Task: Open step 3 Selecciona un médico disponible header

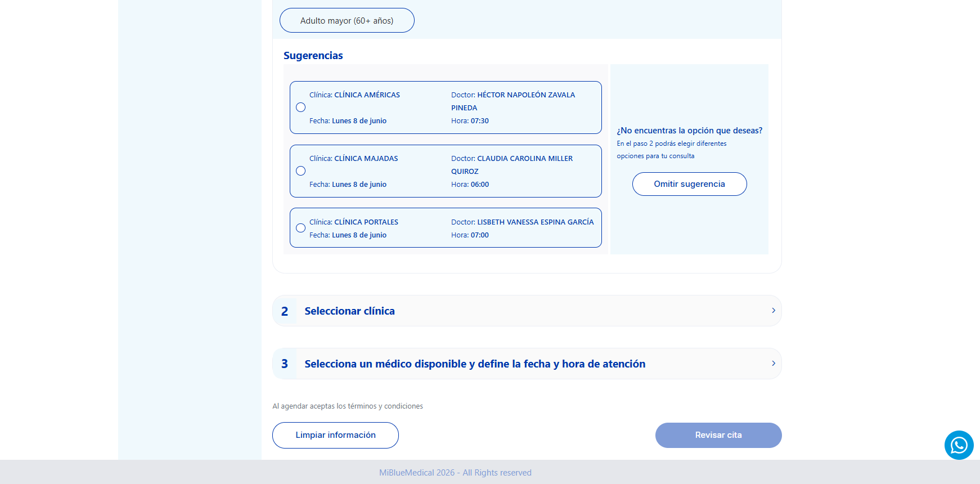Action: click(x=527, y=364)
